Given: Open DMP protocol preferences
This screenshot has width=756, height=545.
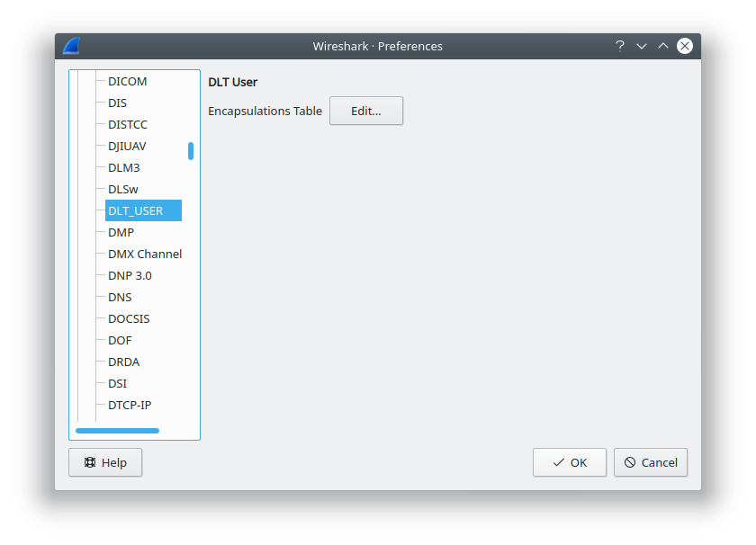Looking at the screenshot, I should point(121,232).
